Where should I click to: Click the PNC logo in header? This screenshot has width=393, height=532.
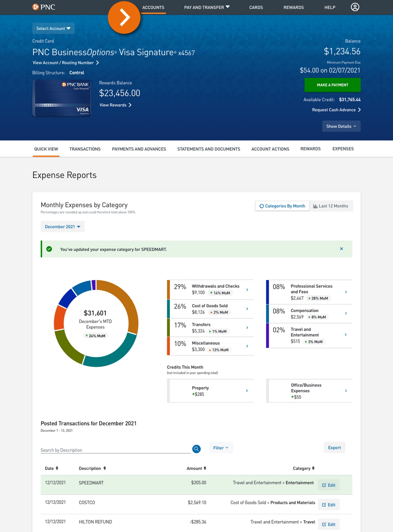coord(44,7)
